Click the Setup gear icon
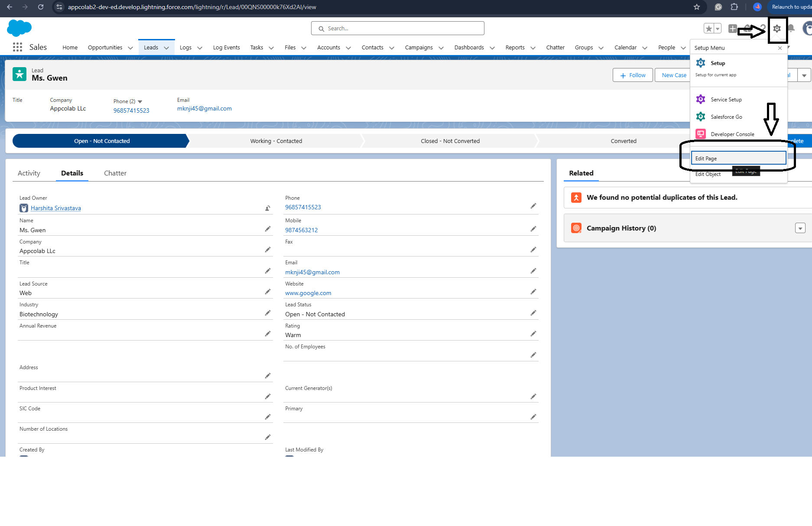The image size is (812, 526). 777,29
